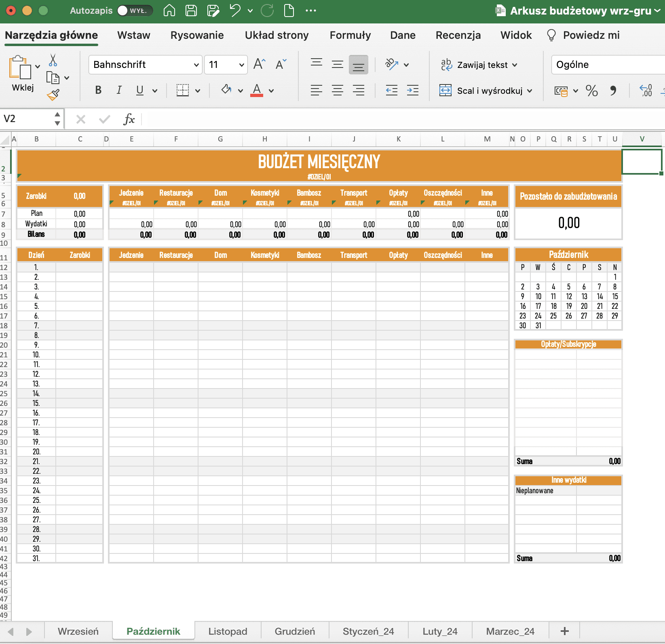Switch to the Listopad sheet tab
The image size is (665, 644).
coord(228,631)
